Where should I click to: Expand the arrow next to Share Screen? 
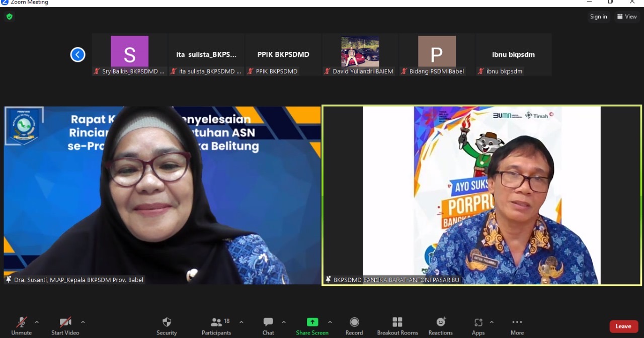pyautogui.click(x=330, y=322)
